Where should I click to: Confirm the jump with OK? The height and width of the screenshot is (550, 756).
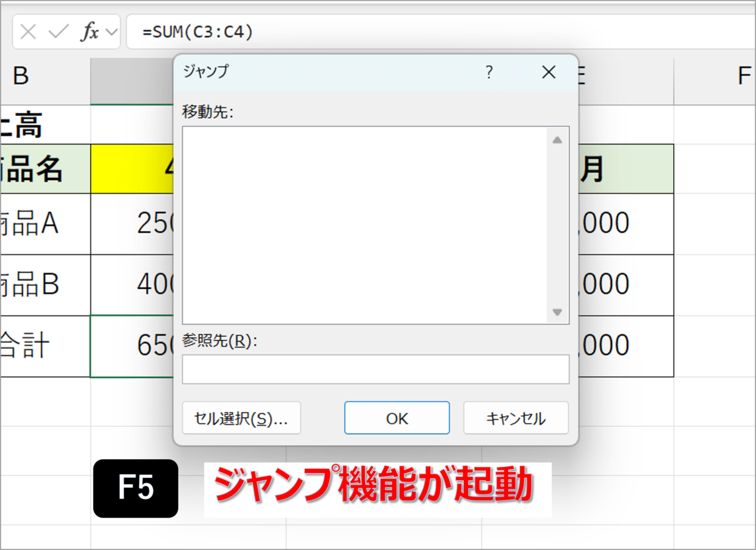click(397, 418)
